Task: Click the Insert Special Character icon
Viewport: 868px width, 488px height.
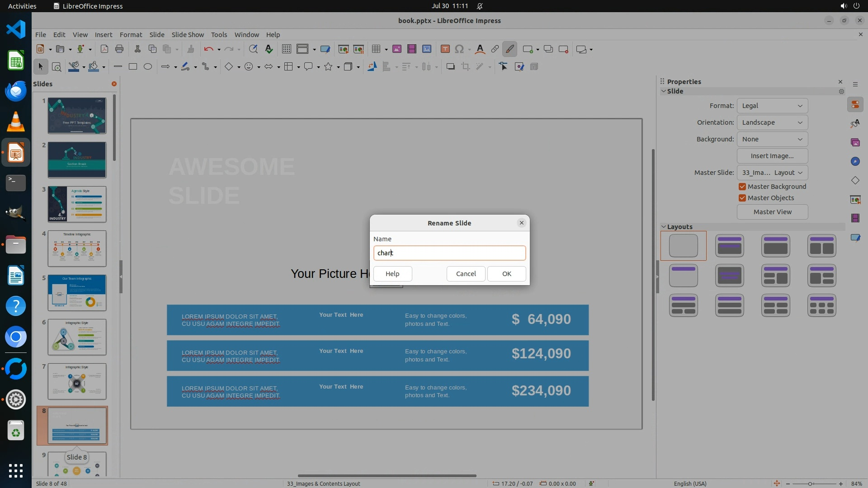Action: click(x=459, y=49)
